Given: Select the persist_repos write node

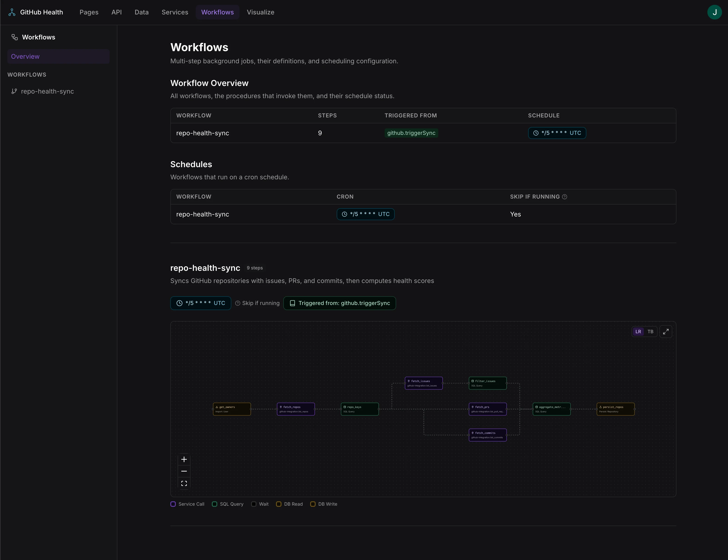Looking at the screenshot, I should 616,409.
